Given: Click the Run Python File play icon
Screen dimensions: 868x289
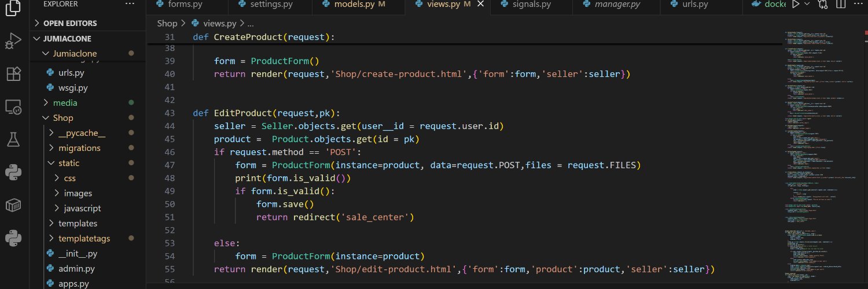Looking at the screenshot, I should point(796,5).
